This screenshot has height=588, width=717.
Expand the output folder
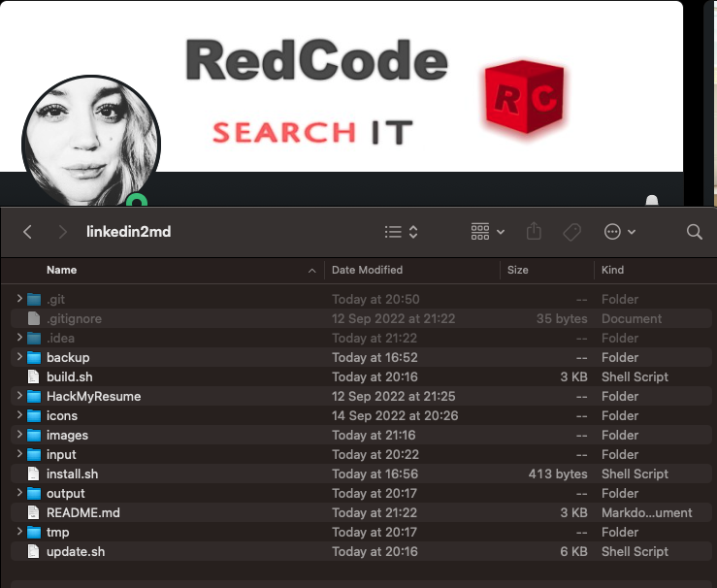pos(19,493)
